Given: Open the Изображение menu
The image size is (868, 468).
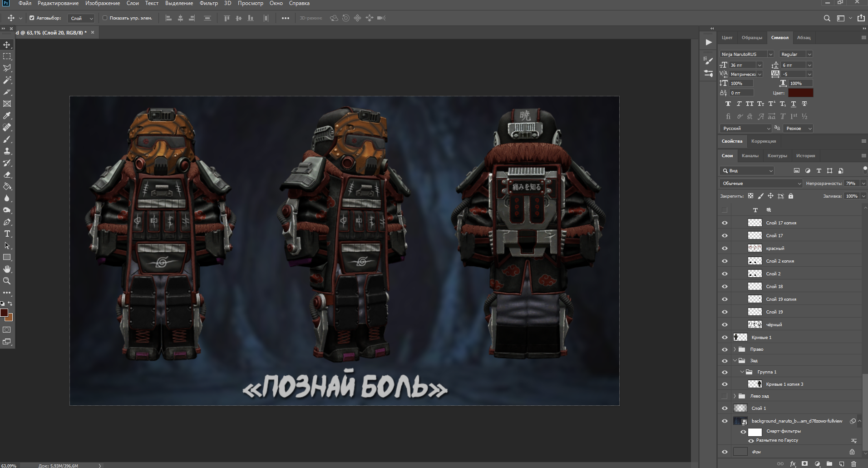Looking at the screenshot, I should coord(103,3).
